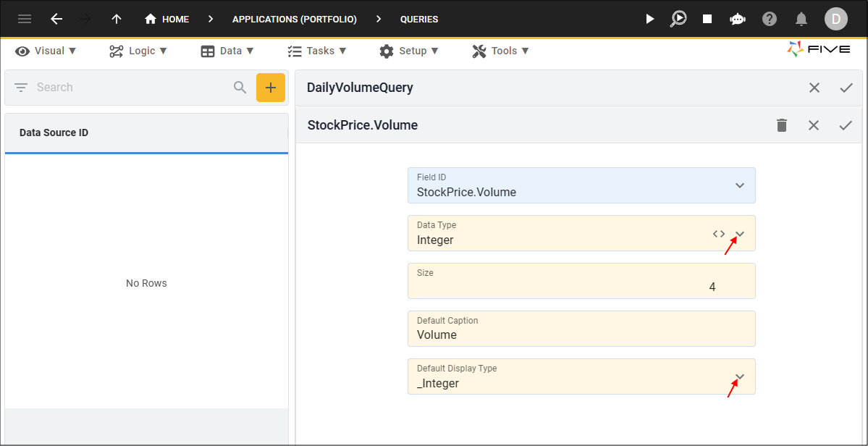Cancel DailyVolumeQuery with X icon
Viewport: 868px width, 446px height.
point(814,88)
